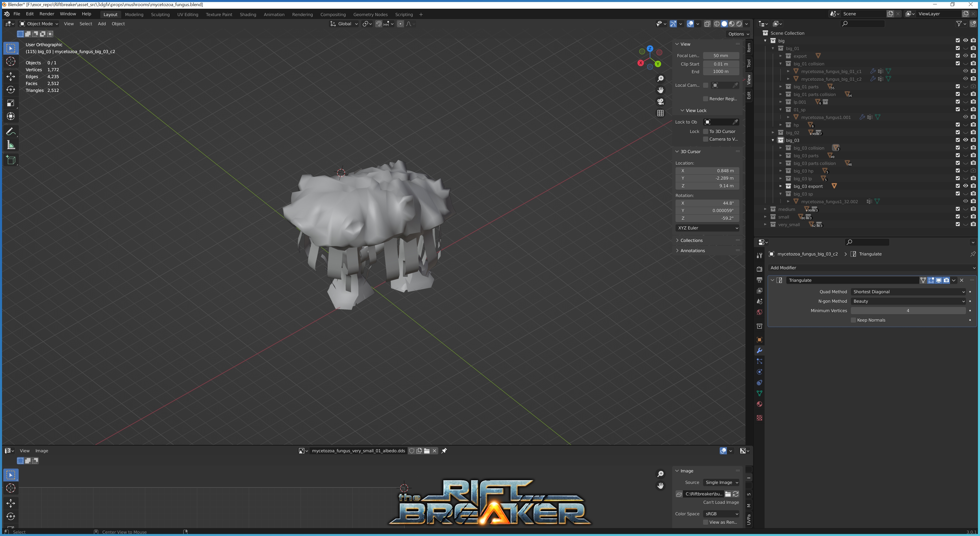
Task: Activate the Add Cube tool
Action: pyautogui.click(x=11, y=160)
